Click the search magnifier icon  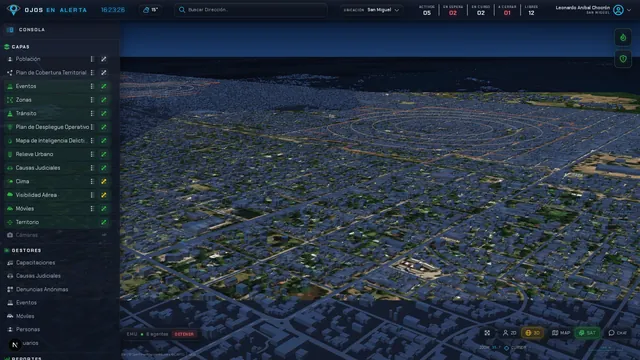pos(182,10)
